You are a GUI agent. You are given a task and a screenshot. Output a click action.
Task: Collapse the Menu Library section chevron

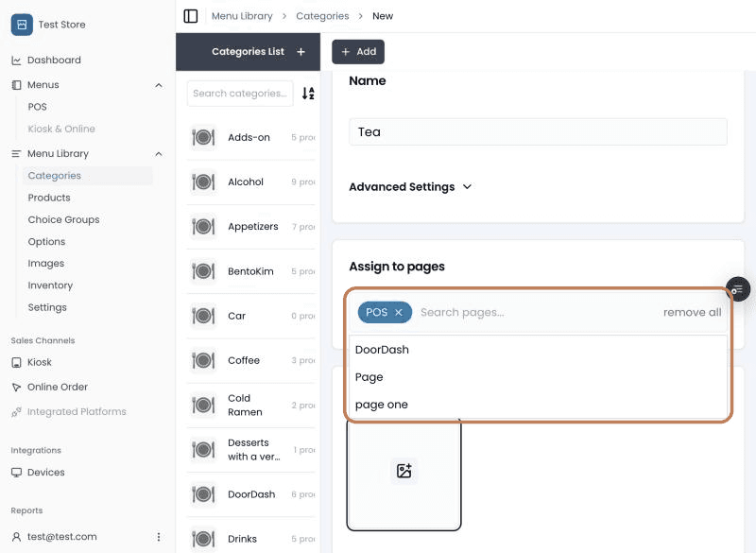pyautogui.click(x=159, y=154)
